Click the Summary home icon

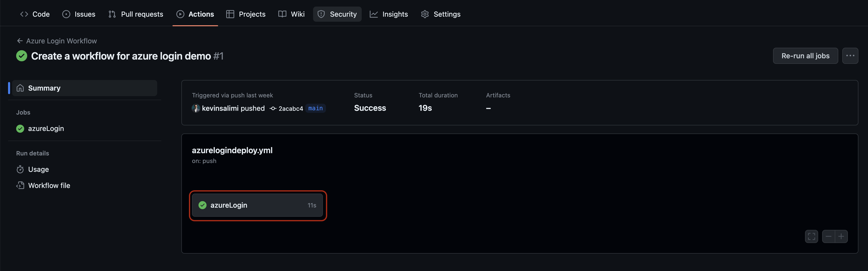pyautogui.click(x=20, y=88)
